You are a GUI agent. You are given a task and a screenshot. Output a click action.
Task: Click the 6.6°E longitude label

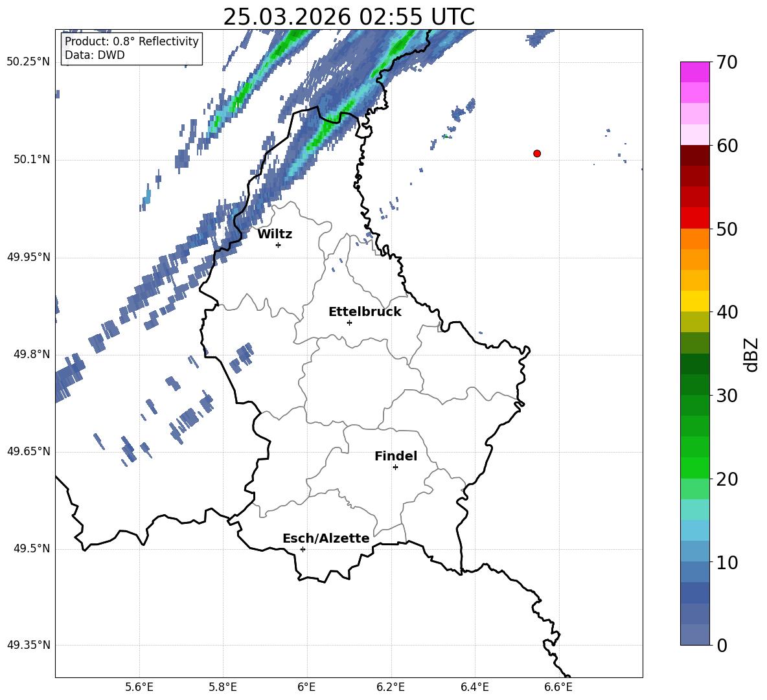(558, 688)
